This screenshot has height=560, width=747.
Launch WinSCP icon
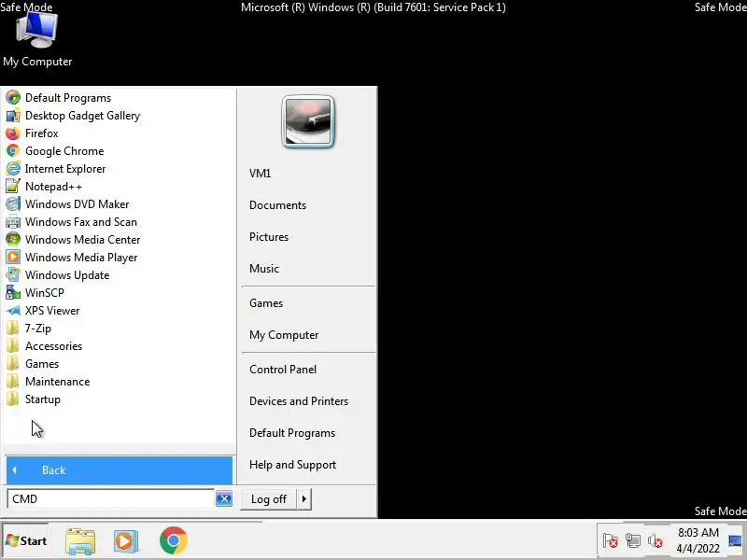(x=13, y=293)
